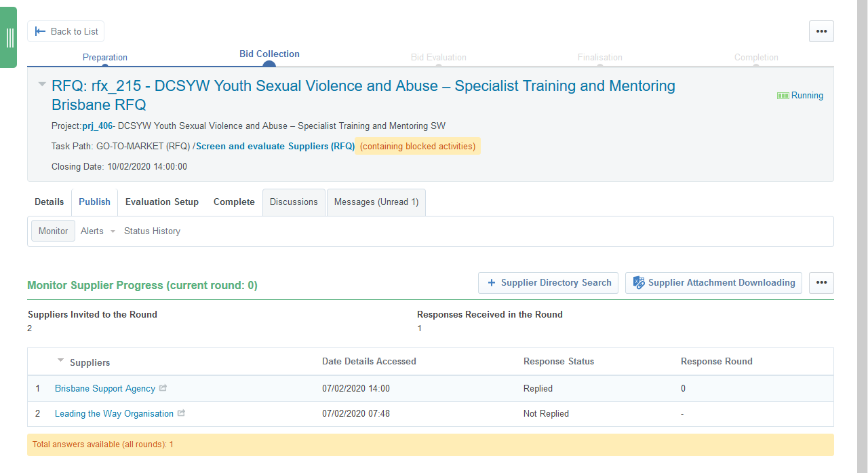
Task: Click Supplier Attachment Downloading button
Action: point(713,283)
